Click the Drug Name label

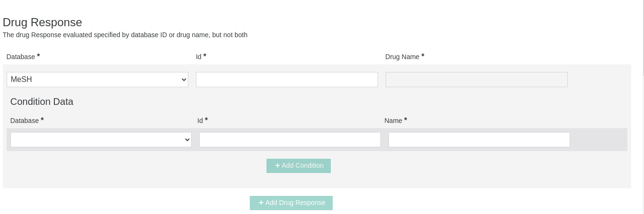tap(402, 57)
